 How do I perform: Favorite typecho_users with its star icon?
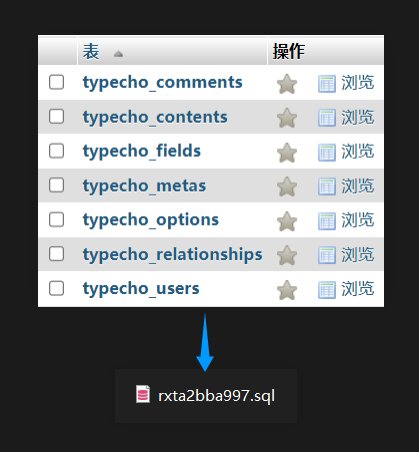(x=287, y=290)
